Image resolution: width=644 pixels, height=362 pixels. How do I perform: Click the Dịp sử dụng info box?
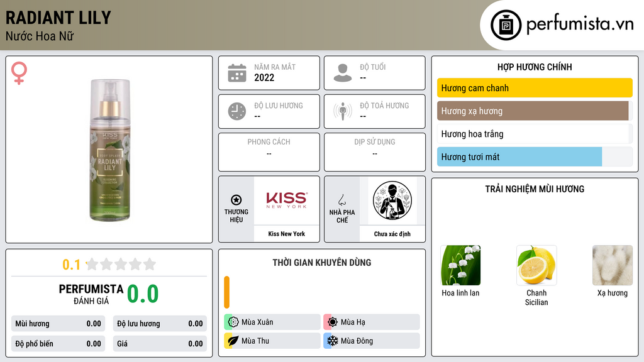click(375, 152)
